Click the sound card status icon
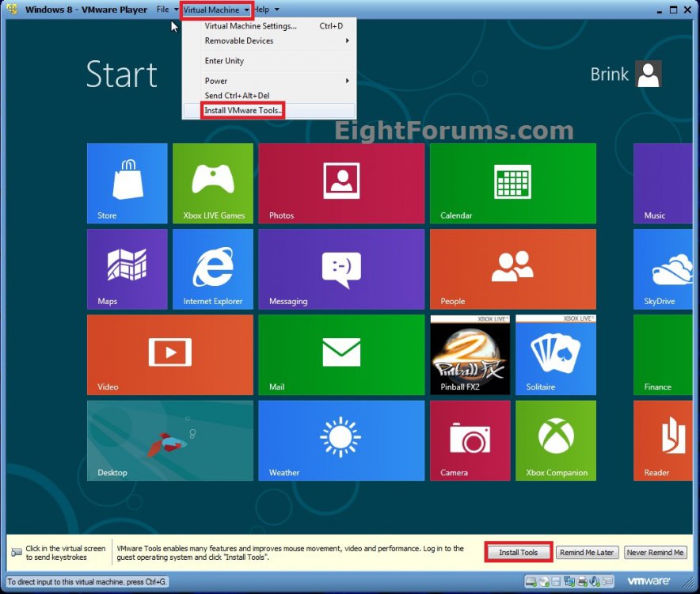 coord(594,581)
